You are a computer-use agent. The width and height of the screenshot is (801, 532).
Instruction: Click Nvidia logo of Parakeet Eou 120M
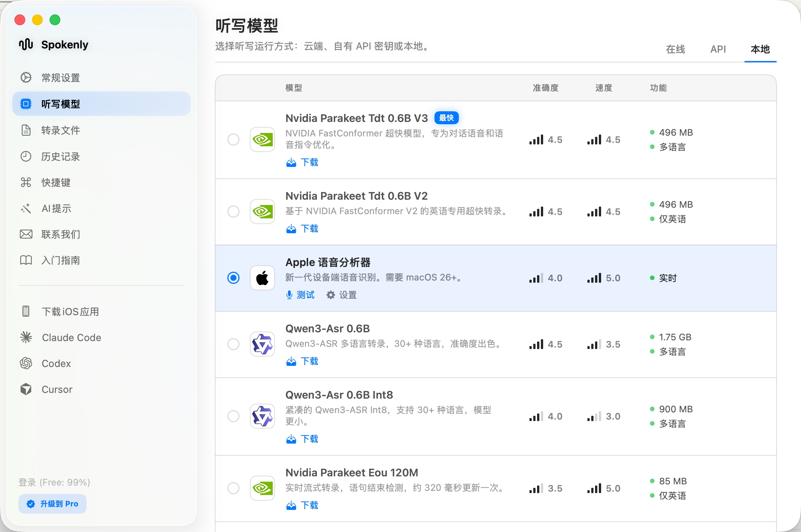262,488
